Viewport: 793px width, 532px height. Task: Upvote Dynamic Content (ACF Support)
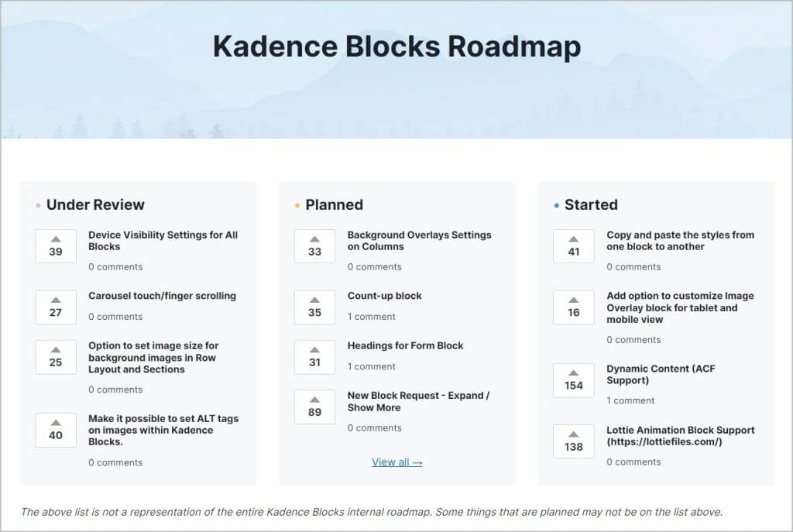tap(574, 379)
